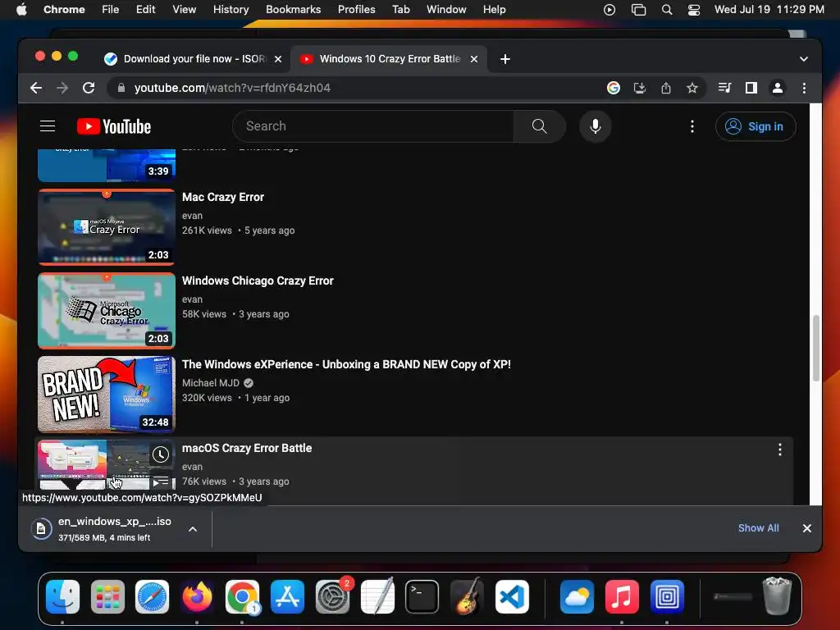Open Terminal from the Dock

(422, 596)
